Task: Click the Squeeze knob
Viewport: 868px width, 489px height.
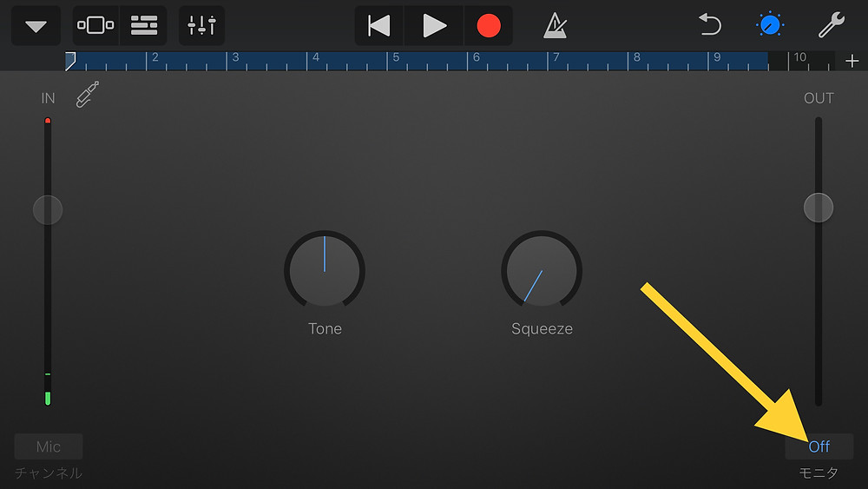Action: [x=542, y=270]
